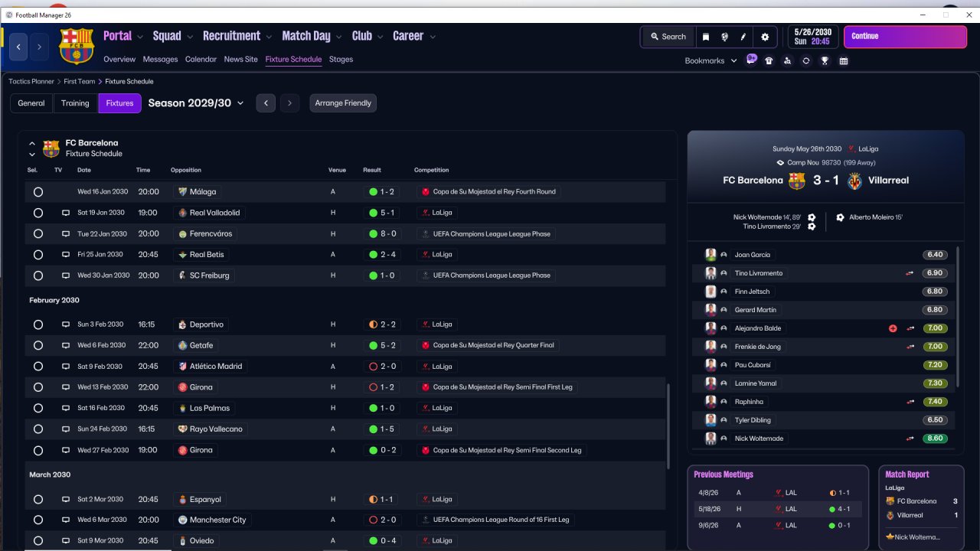The height and width of the screenshot is (551, 980).
Task: Open the bookmark icon next to Search
Action: (706, 37)
